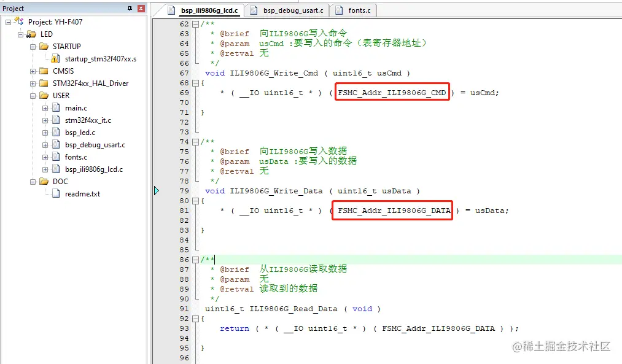Click the LED target folder icon
The width and height of the screenshot is (622, 364).
[31, 34]
